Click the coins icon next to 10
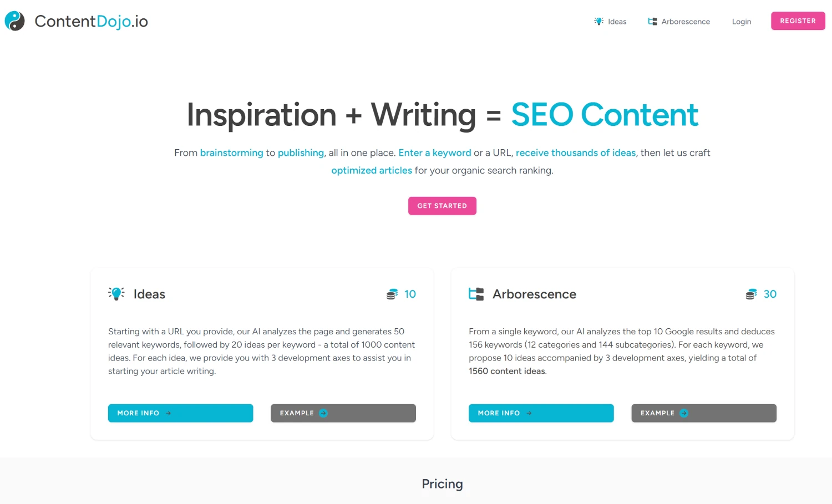The image size is (832, 504). pos(392,294)
